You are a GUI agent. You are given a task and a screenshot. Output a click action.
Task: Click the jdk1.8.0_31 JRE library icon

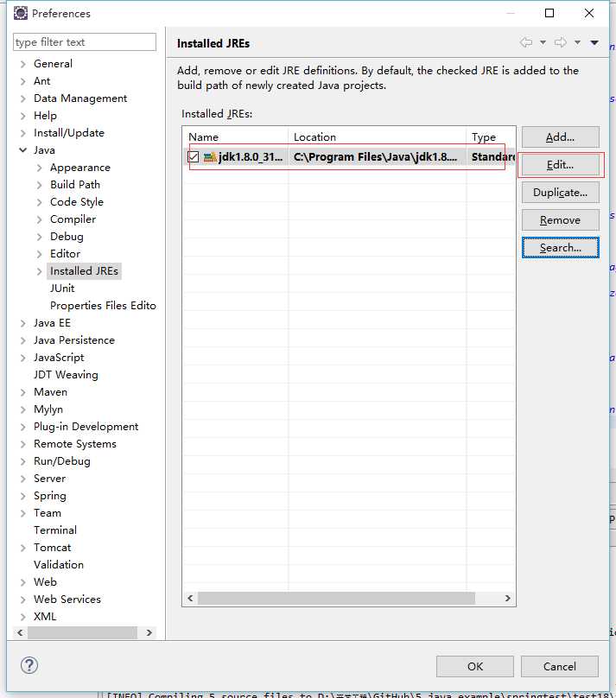210,156
